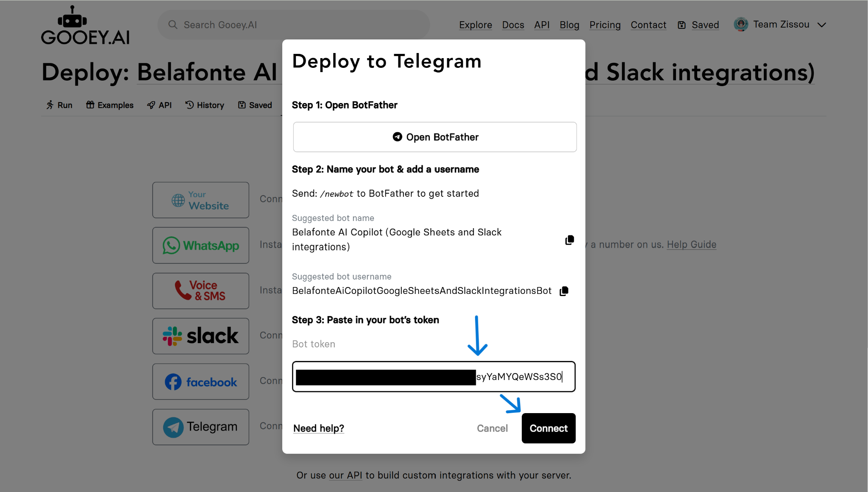The width and height of the screenshot is (868, 492).
Task: Select the Slack integration tile
Action: click(200, 336)
